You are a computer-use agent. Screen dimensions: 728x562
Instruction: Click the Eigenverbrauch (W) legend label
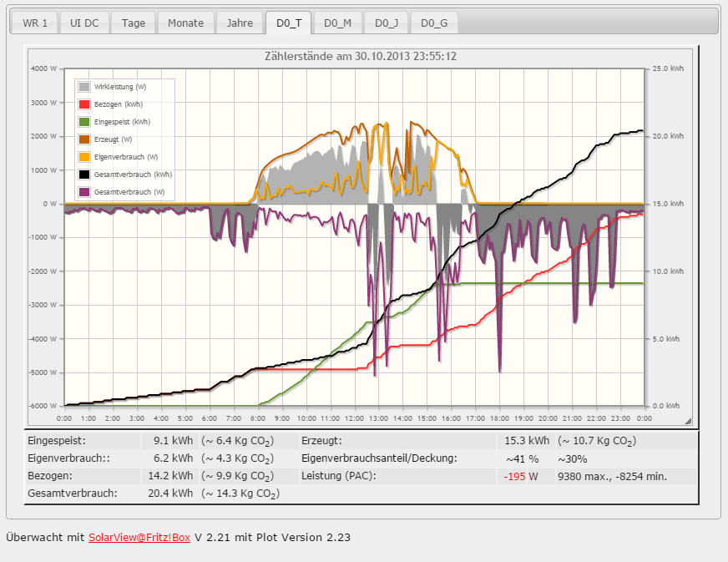126,157
